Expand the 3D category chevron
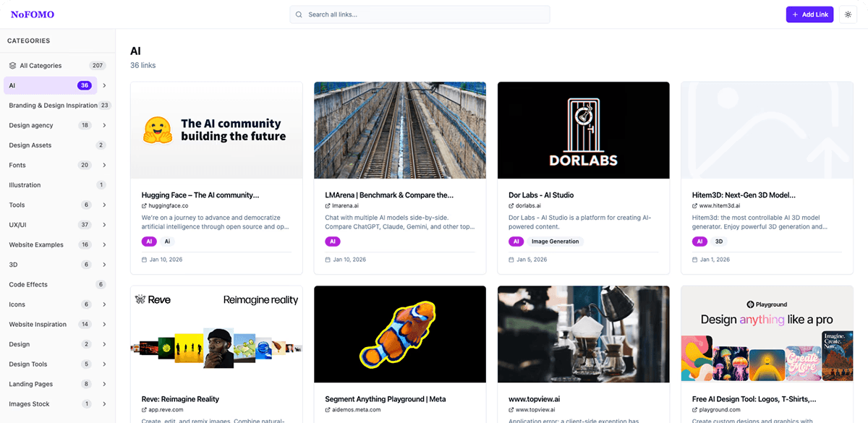 click(104, 265)
